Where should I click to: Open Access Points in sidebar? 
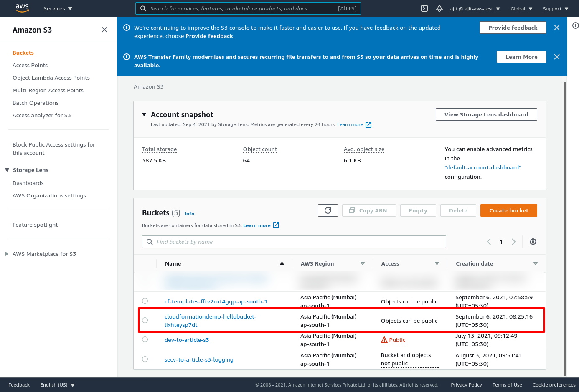pos(30,65)
